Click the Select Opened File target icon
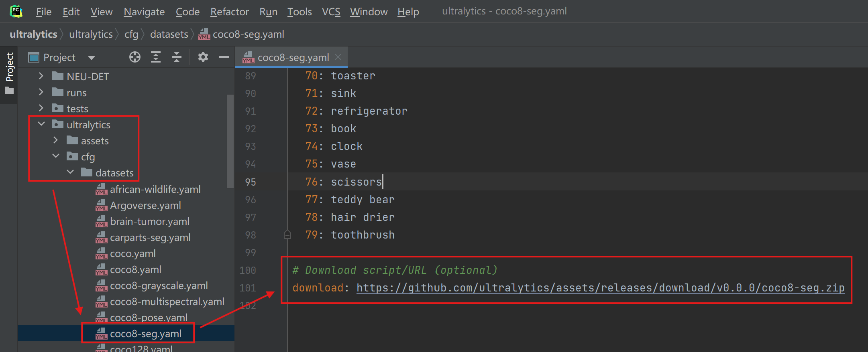The image size is (868, 352). pos(135,57)
